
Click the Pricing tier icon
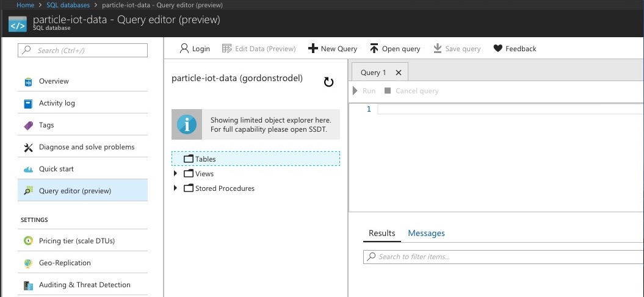point(28,241)
